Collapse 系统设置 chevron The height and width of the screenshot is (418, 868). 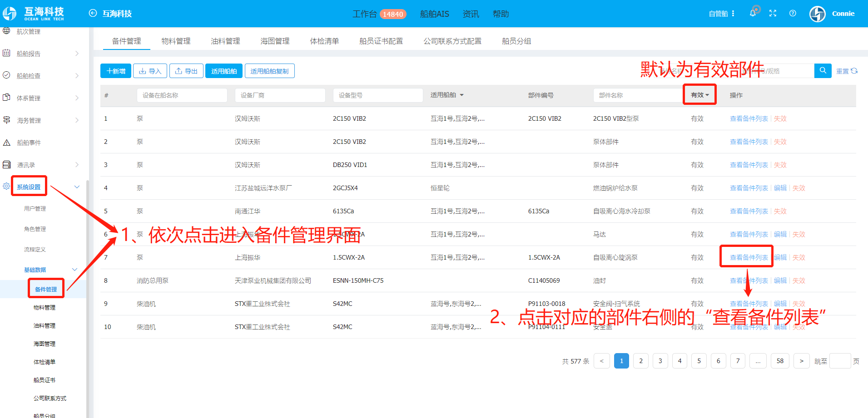pyautogui.click(x=77, y=187)
